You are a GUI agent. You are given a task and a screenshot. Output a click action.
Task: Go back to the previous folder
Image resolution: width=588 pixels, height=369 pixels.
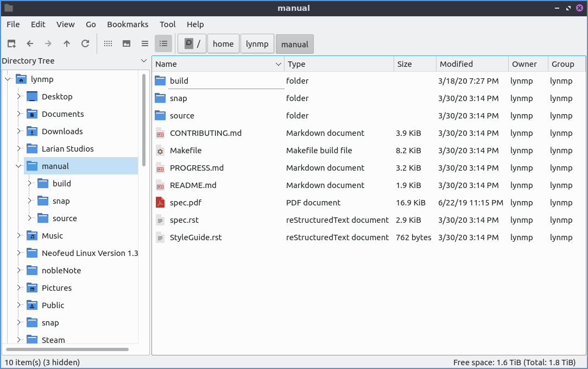click(x=30, y=44)
